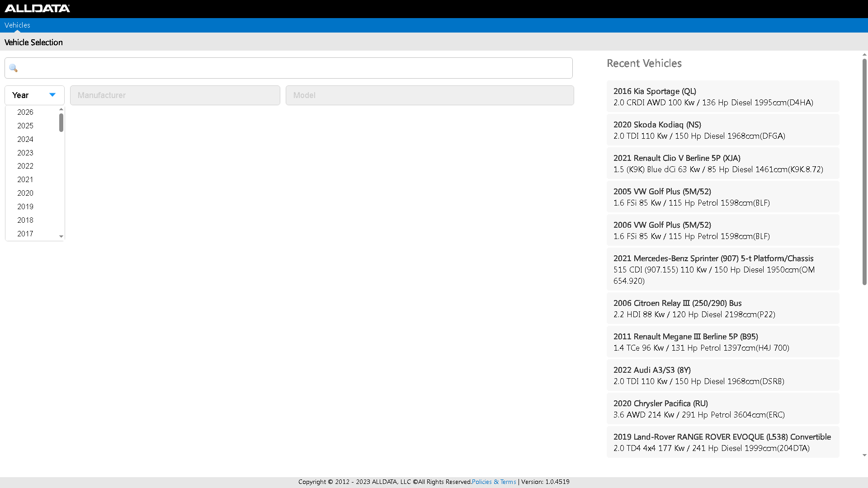Open the Manufacturer dropdown
This screenshot has height=488, width=868.
175,95
